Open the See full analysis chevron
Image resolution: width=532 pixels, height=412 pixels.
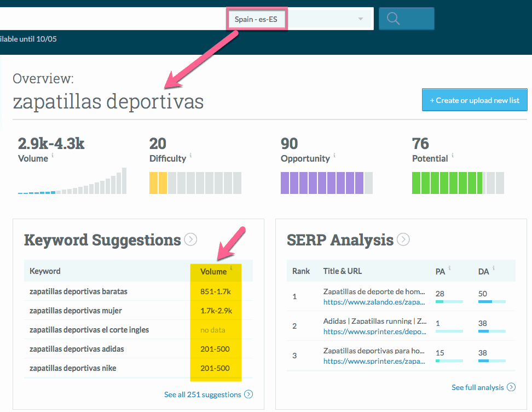(511, 387)
